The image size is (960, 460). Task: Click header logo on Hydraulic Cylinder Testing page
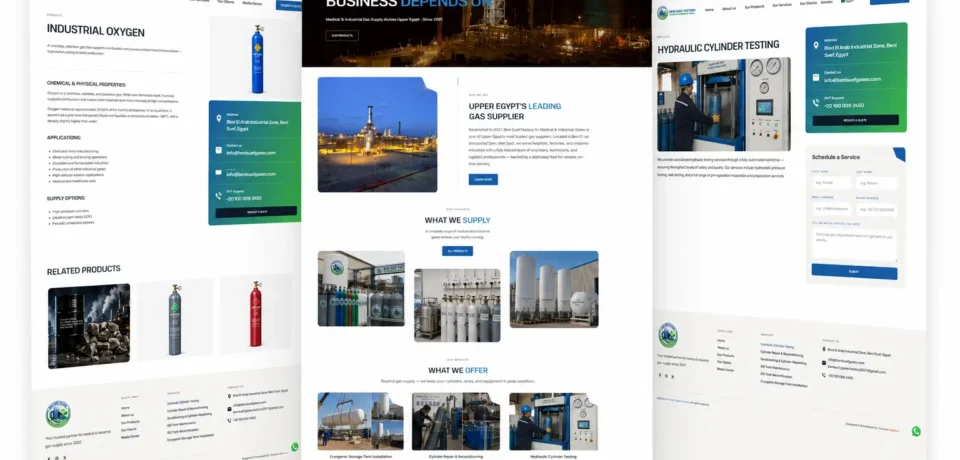coord(676,13)
